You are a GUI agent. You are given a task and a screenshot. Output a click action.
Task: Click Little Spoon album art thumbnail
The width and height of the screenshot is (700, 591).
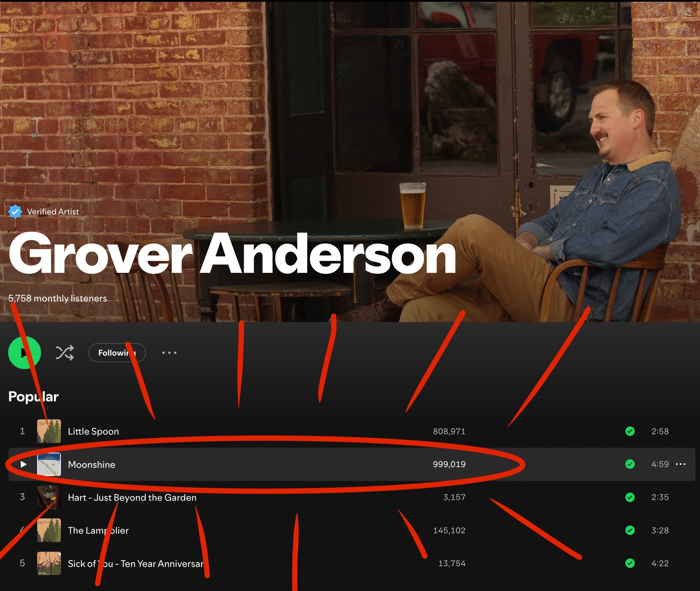click(x=49, y=431)
